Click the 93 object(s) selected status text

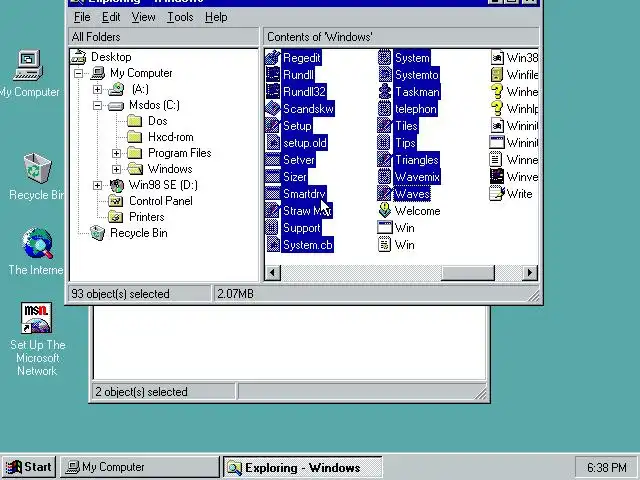120,294
